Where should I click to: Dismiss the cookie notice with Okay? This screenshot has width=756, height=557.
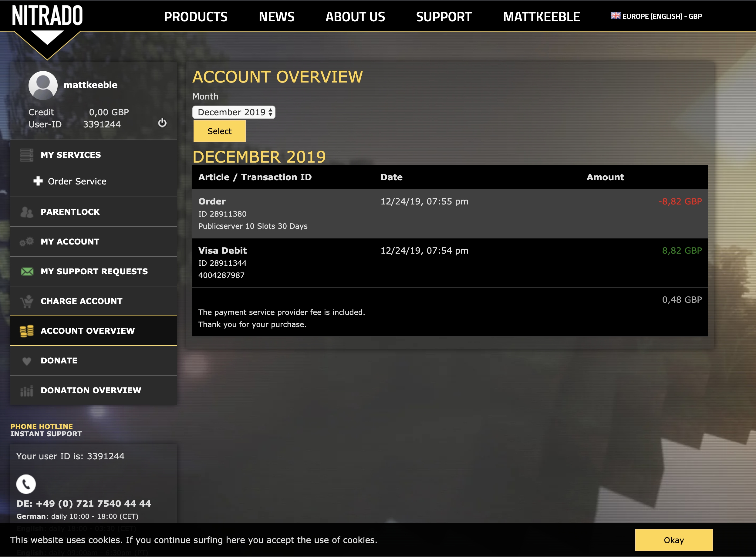point(674,540)
